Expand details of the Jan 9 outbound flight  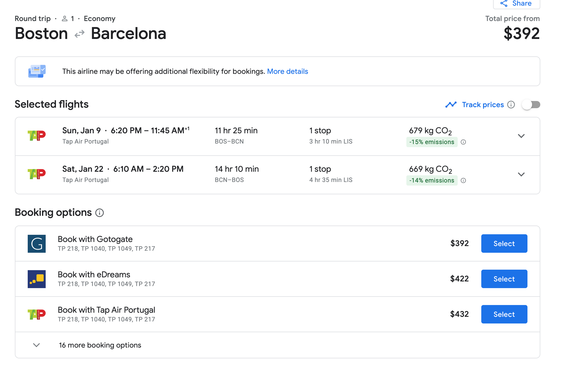coord(521,136)
